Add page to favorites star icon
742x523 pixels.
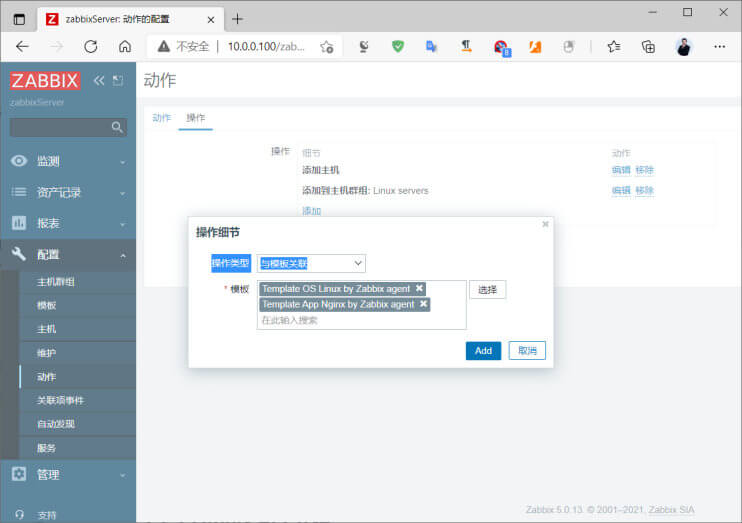[327, 46]
